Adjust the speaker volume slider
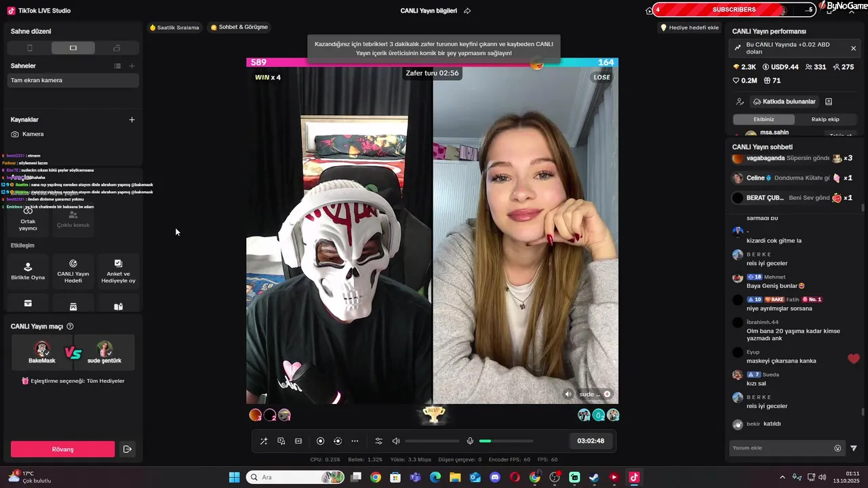Screen dimensions: 868x488 [432, 441]
